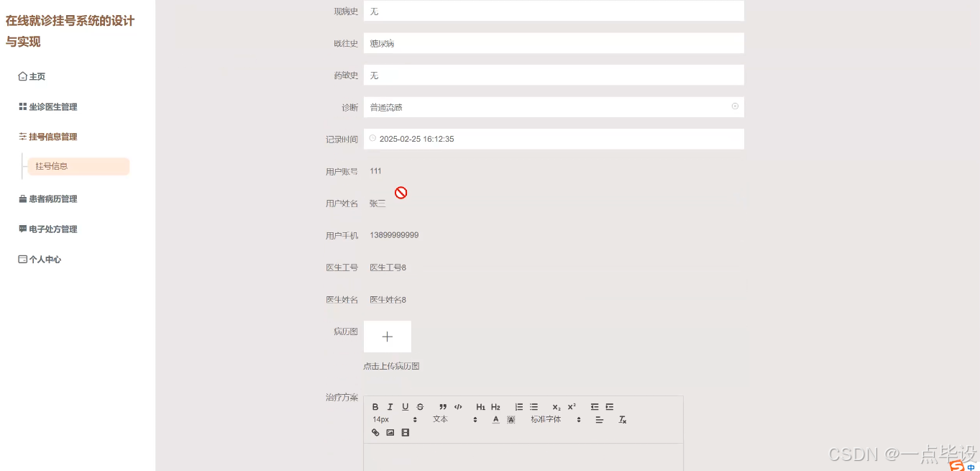Click the 诊断 input with 普通流感
Image resolution: width=980 pixels, height=471 pixels.
pos(554,107)
